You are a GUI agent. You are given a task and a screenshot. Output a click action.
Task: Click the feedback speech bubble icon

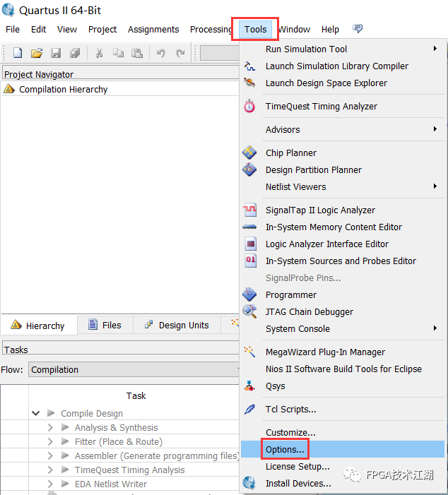point(358,28)
